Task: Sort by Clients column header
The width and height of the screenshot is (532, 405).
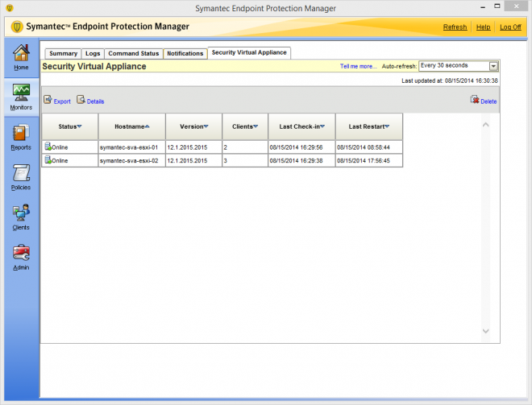Action: coord(245,126)
